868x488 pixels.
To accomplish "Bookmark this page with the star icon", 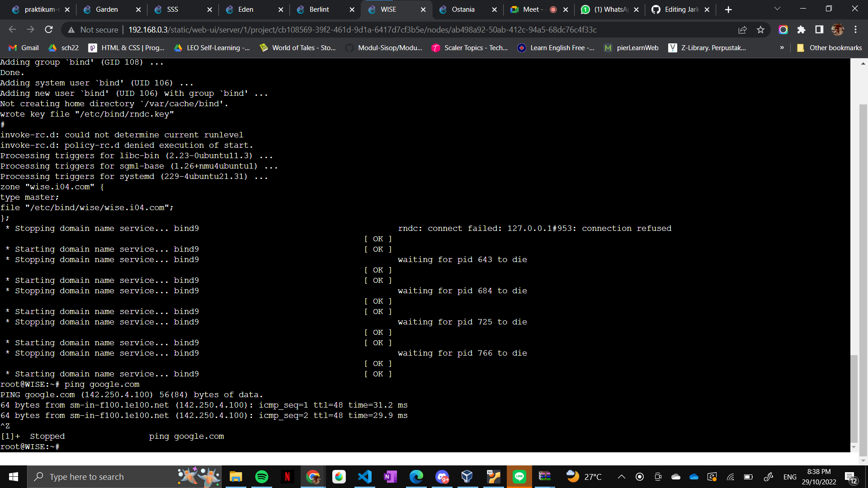I will [x=761, y=29].
